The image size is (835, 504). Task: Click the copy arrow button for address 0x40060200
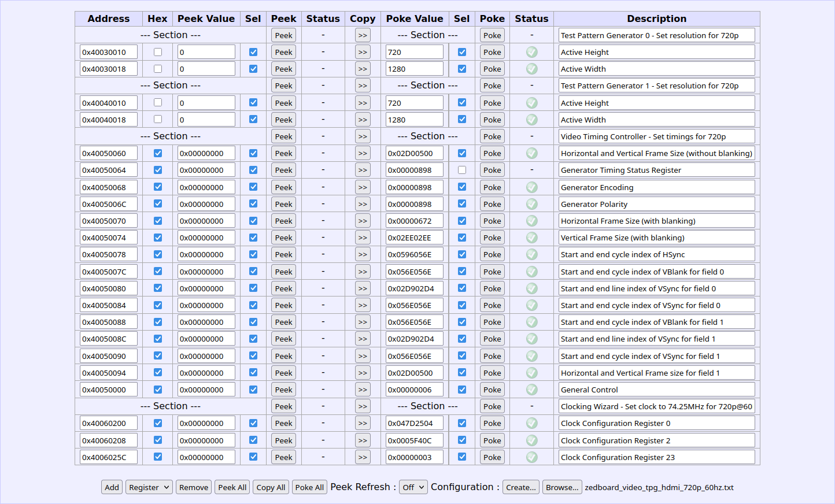tap(363, 423)
